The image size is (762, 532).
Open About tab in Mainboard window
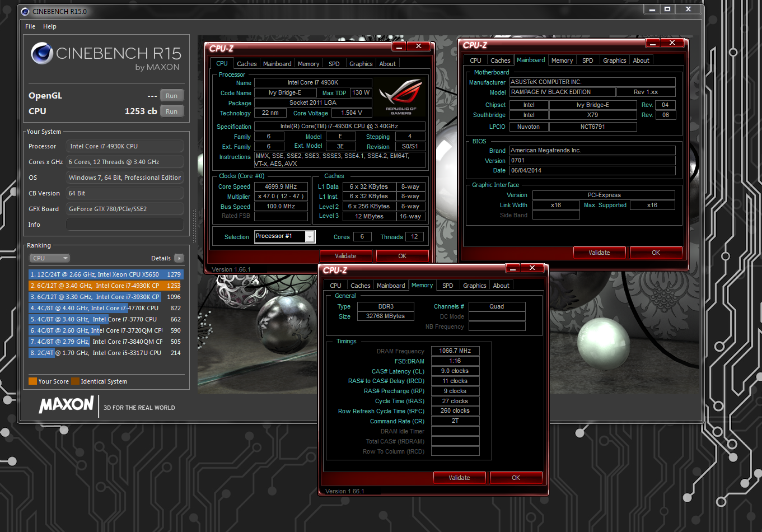coord(641,60)
